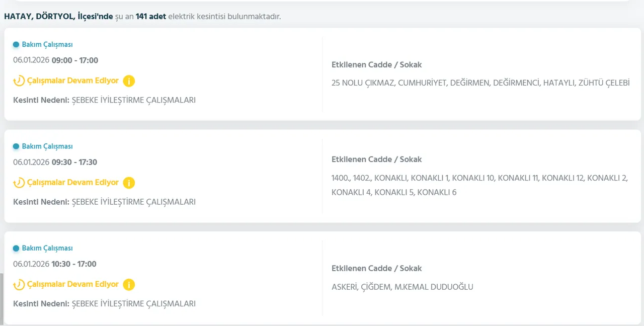Viewport: 644px width, 326px height.
Task: Select the blue status dot on the second card
Action: [x=16, y=146]
